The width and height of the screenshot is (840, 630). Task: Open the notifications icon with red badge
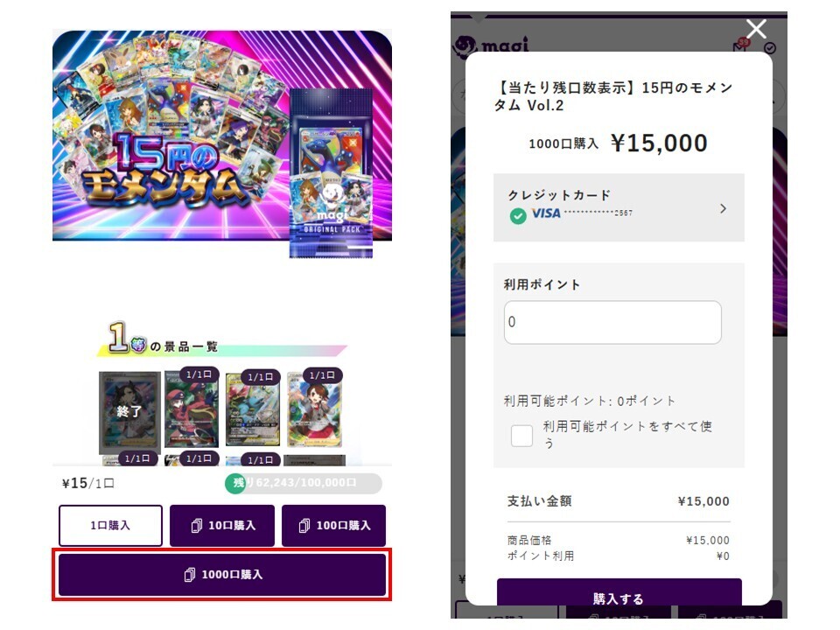tap(741, 46)
